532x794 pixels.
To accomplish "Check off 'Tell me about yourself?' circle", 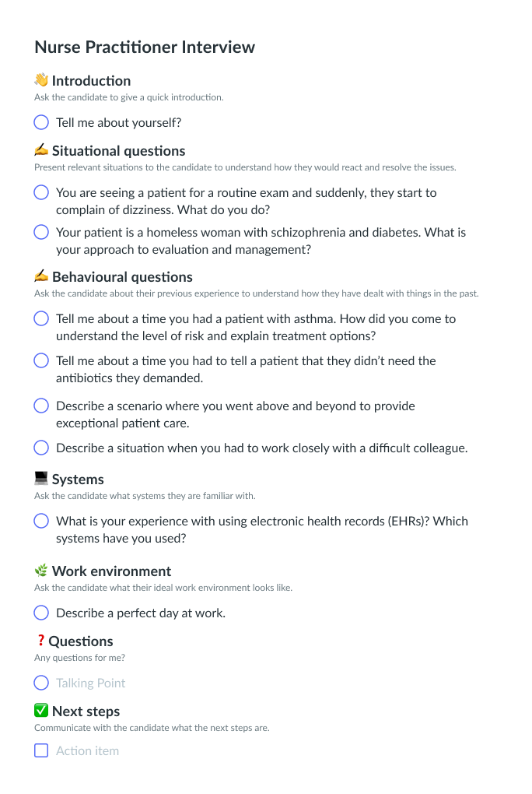I will pyautogui.click(x=41, y=122).
